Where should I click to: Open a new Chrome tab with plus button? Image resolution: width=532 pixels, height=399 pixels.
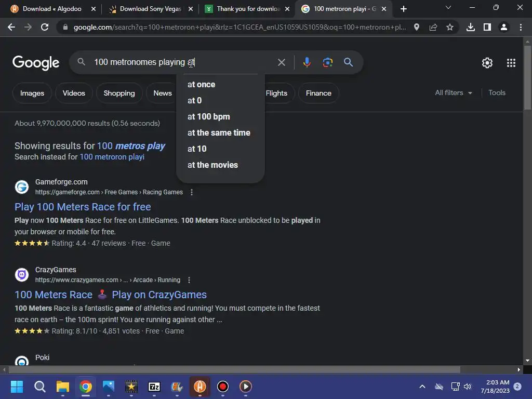403,9
